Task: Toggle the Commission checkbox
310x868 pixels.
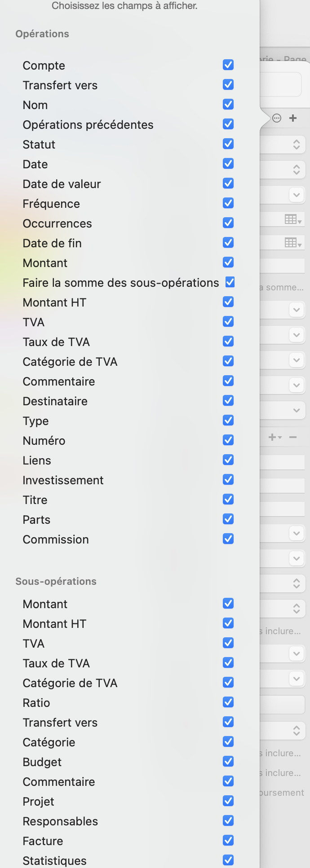Action: coord(228,539)
